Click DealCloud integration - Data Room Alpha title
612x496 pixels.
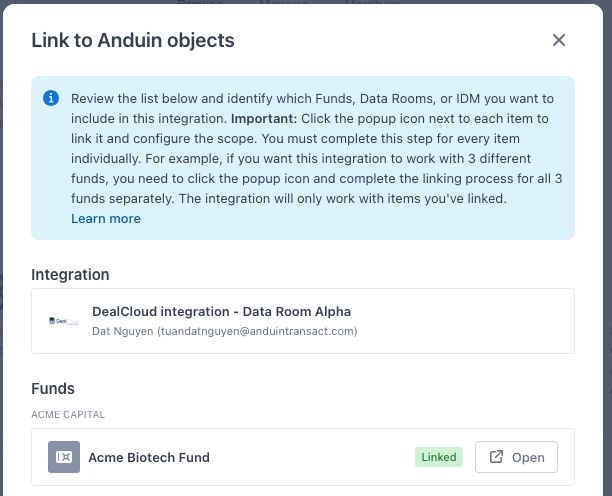click(221, 311)
